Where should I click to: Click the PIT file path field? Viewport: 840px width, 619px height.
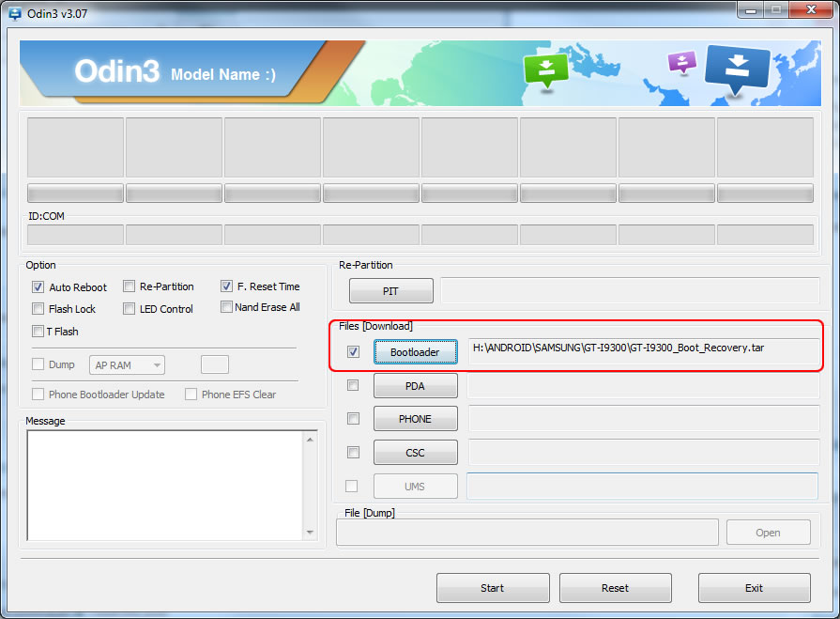[x=630, y=291]
